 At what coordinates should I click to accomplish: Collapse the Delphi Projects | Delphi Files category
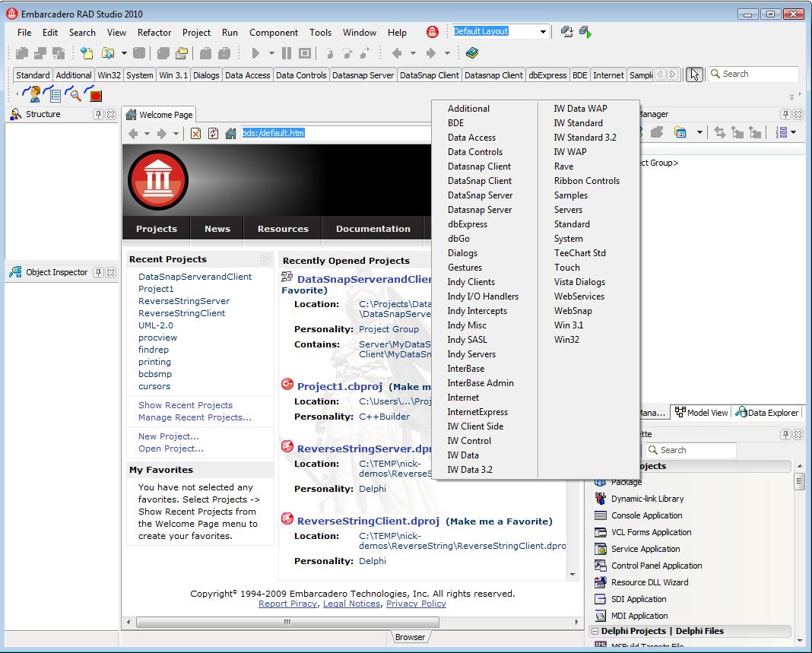(x=595, y=631)
